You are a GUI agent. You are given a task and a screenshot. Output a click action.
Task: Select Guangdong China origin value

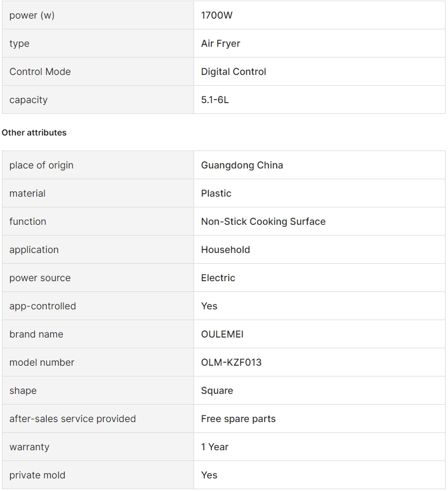coord(242,165)
